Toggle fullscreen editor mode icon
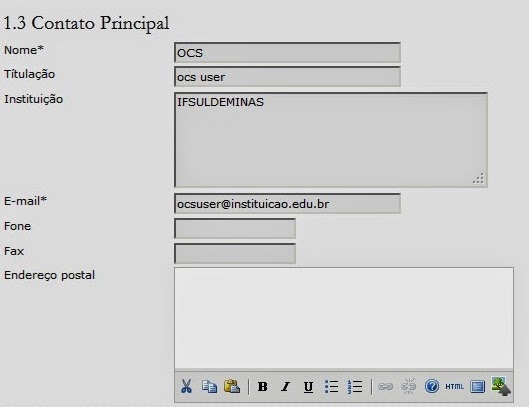 pos(477,386)
